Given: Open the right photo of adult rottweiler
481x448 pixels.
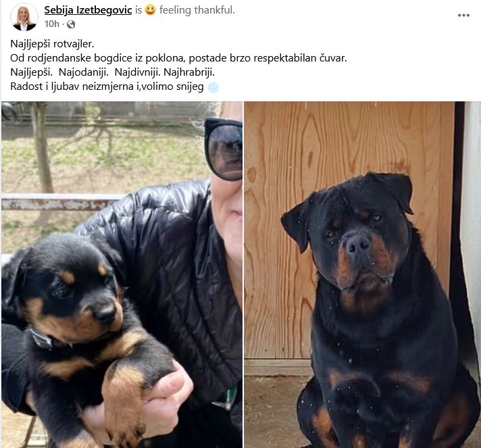Looking at the screenshot, I should (362, 274).
